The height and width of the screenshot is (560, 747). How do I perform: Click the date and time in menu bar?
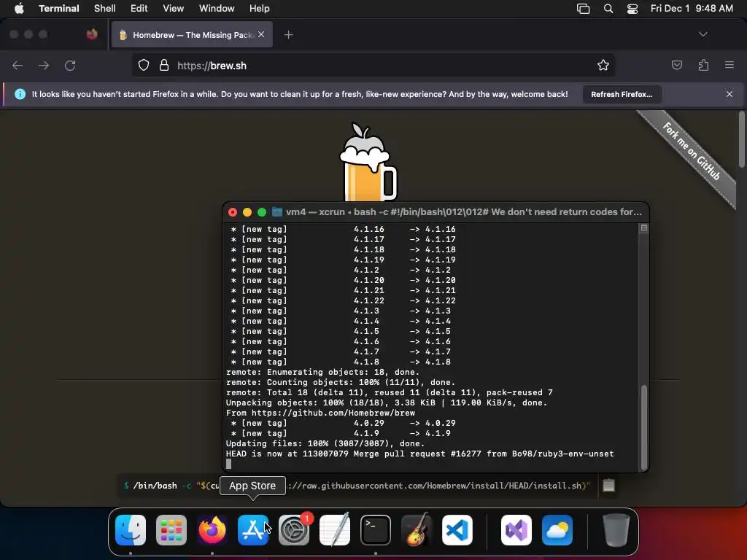click(x=692, y=9)
